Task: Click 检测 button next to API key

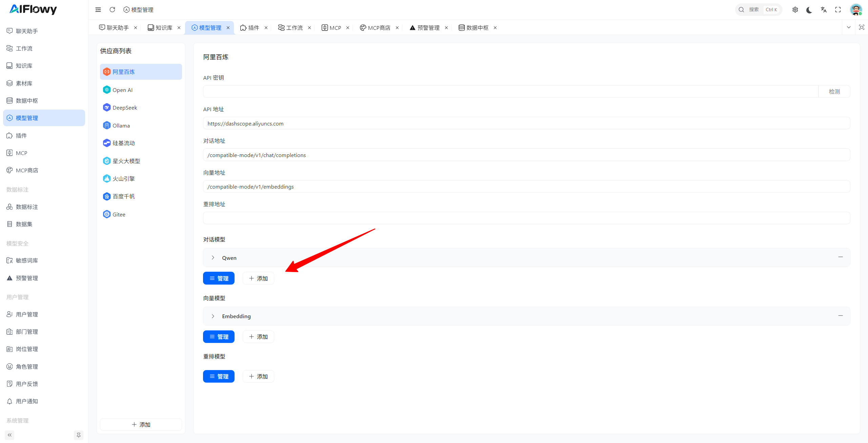Action: pyautogui.click(x=834, y=92)
